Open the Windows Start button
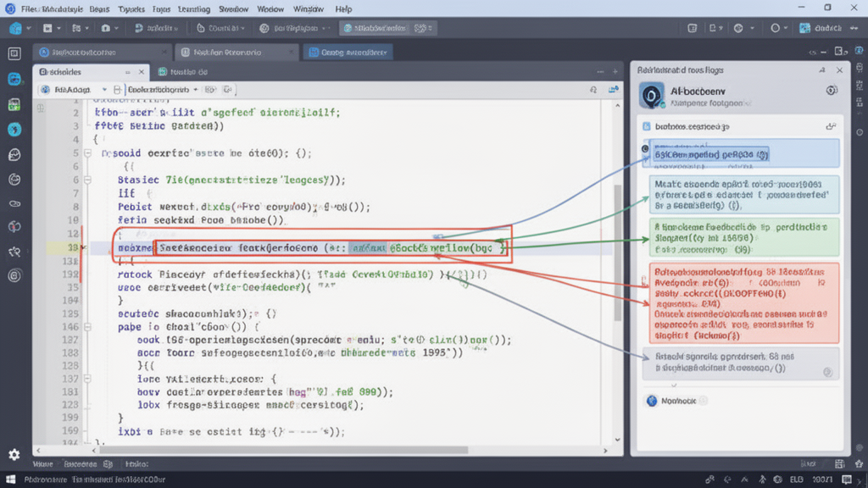 coord(10,480)
